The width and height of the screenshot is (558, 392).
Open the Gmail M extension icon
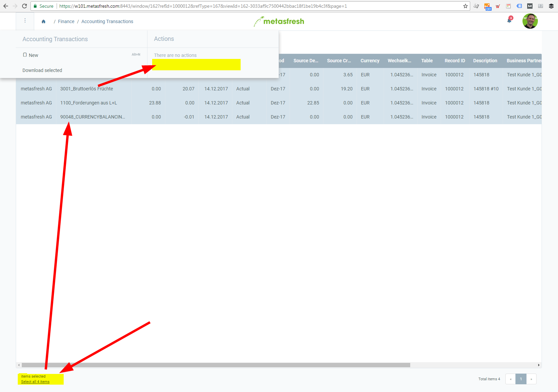point(530,6)
